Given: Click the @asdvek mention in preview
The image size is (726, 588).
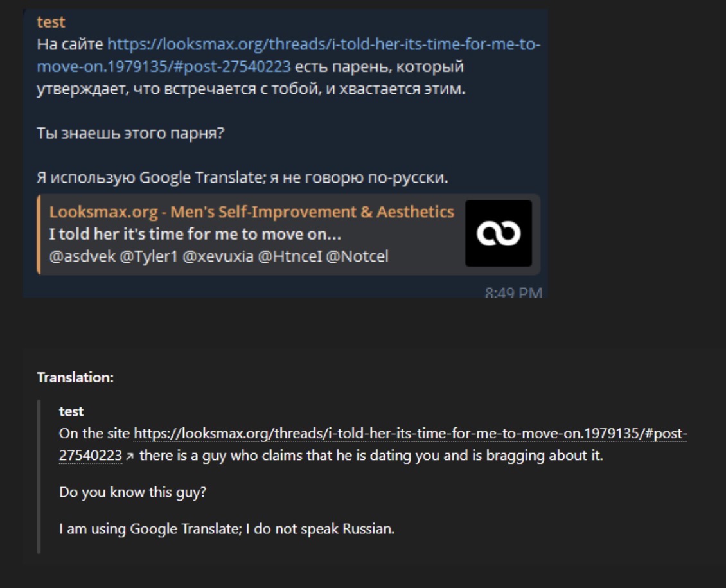Looking at the screenshot, I should (82, 256).
